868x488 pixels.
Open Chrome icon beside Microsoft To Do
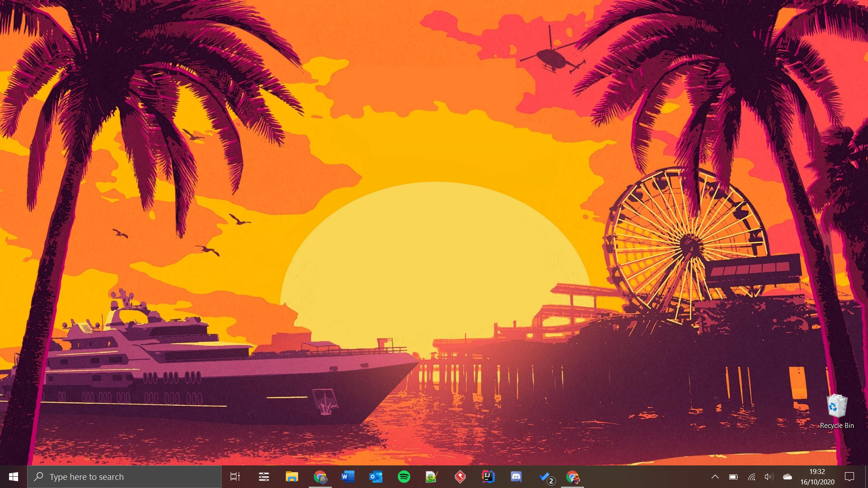click(572, 477)
